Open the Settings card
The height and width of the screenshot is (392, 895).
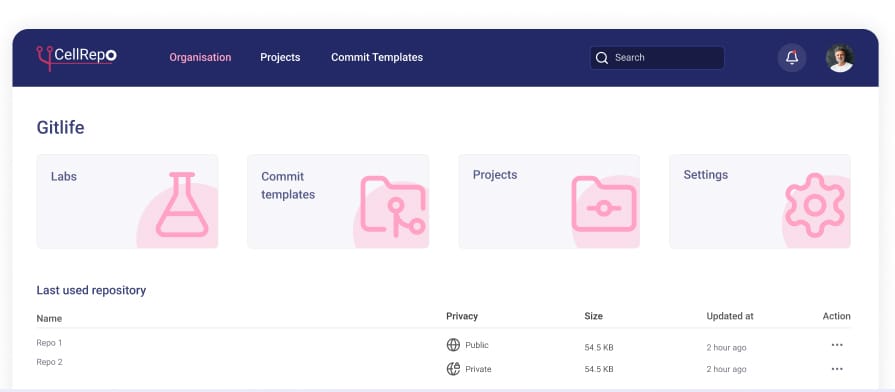click(x=760, y=201)
